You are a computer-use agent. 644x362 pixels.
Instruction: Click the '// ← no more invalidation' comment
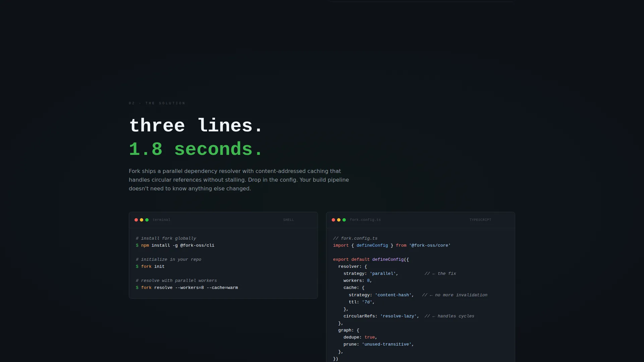455,295
